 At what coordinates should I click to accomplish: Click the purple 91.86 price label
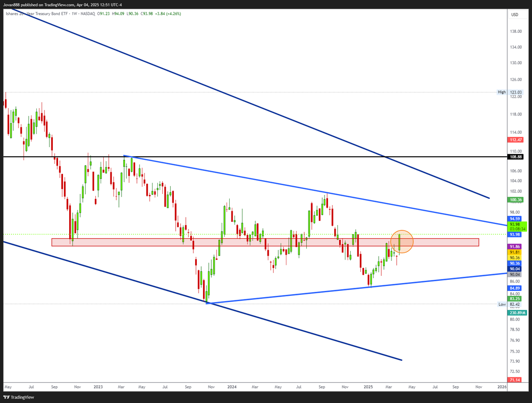(x=514, y=246)
